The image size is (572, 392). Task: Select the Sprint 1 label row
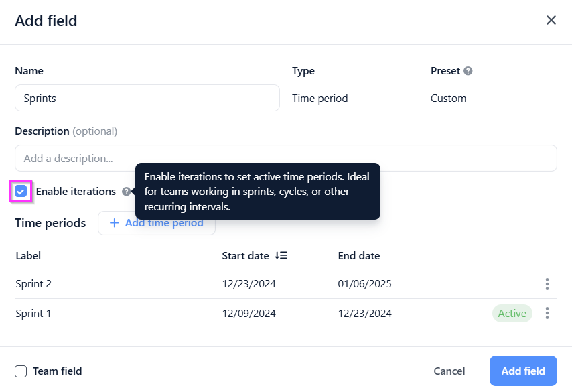click(285, 313)
